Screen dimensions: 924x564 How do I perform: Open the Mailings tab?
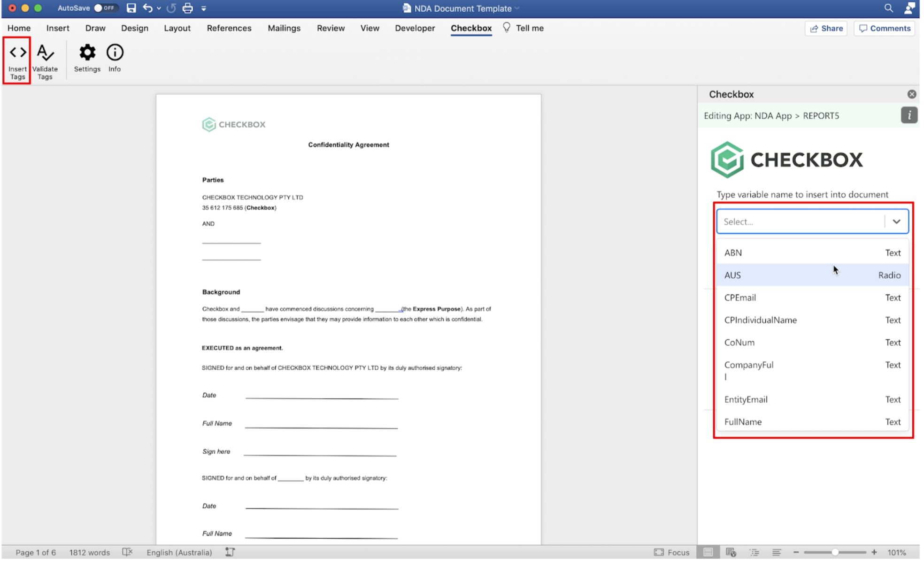tap(284, 28)
